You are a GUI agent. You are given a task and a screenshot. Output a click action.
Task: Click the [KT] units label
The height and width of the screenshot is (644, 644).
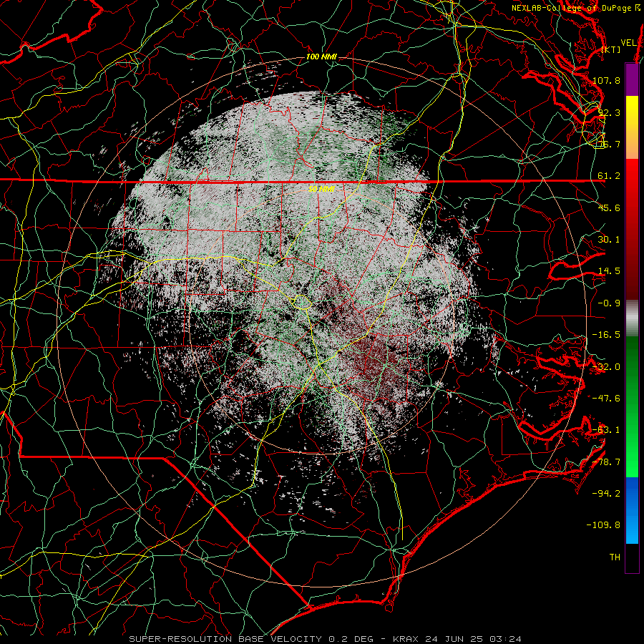tap(611, 49)
